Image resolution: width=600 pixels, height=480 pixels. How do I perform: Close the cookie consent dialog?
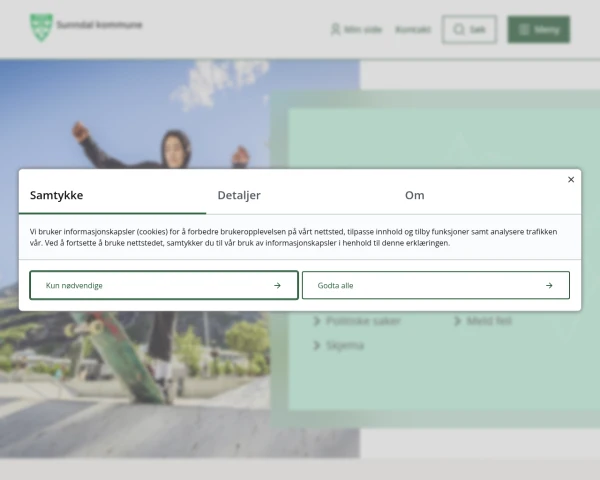click(571, 180)
